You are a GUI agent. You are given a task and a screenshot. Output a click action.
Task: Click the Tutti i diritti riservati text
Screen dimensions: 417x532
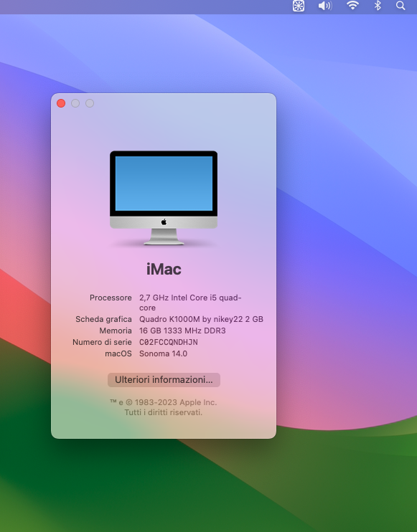[164, 412]
